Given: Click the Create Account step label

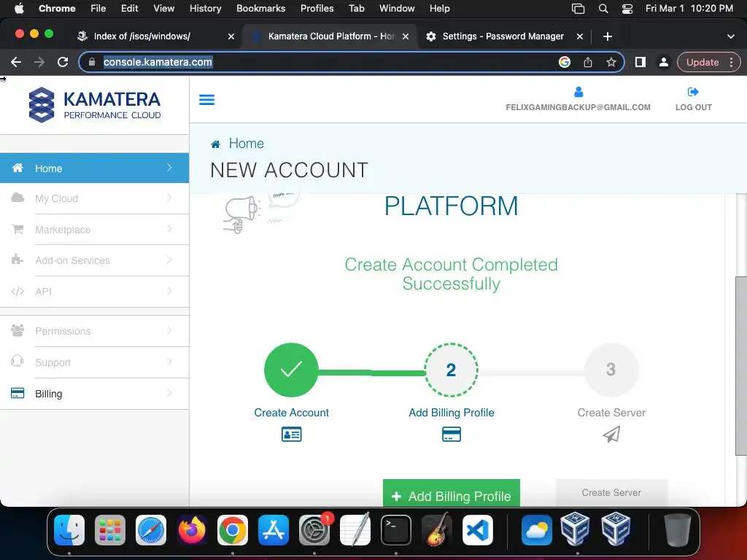Looking at the screenshot, I should (291, 413).
